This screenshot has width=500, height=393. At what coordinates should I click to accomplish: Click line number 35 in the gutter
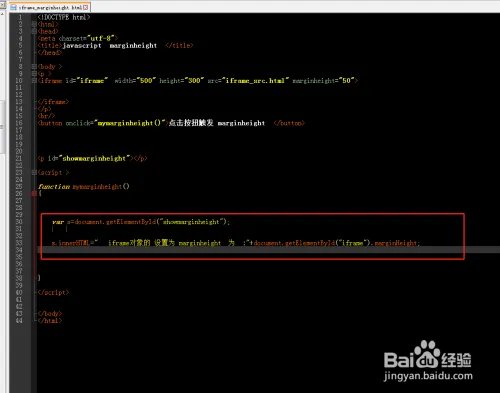point(19,257)
